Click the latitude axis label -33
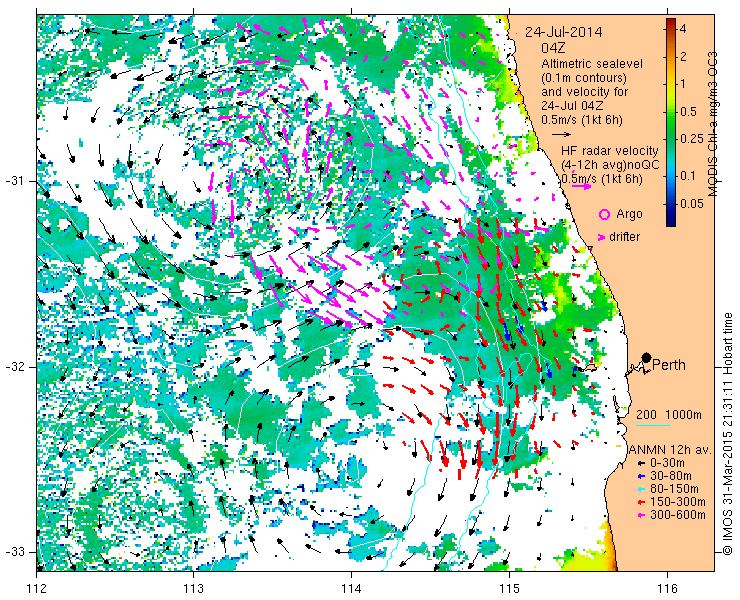Image resolution: width=740 pixels, height=600 pixels. point(14,552)
